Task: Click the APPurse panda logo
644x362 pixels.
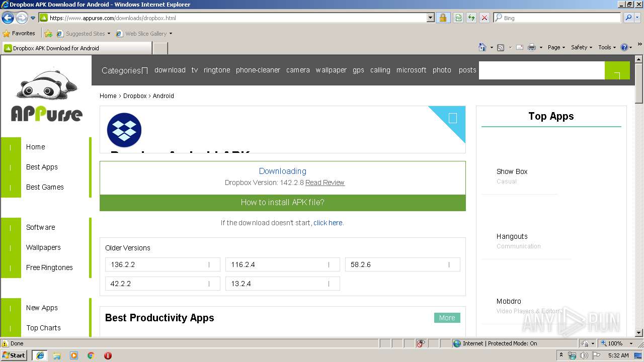Action: [46, 96]
